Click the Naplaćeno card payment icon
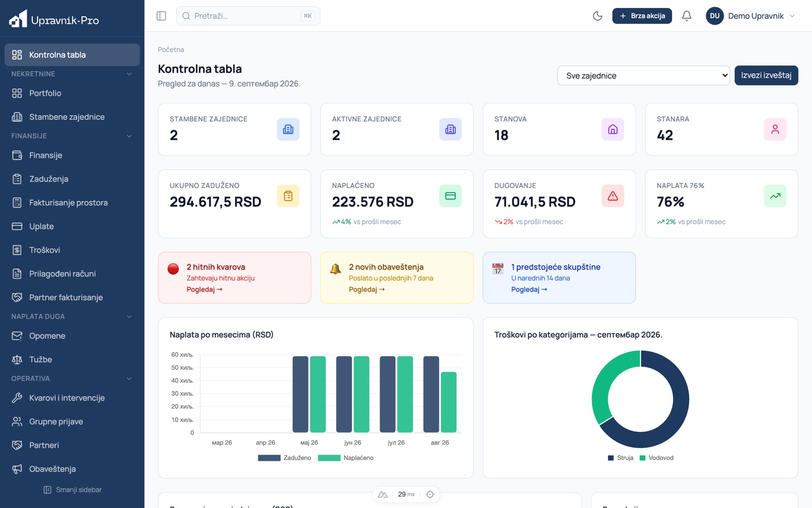 (x=451, y=196)
